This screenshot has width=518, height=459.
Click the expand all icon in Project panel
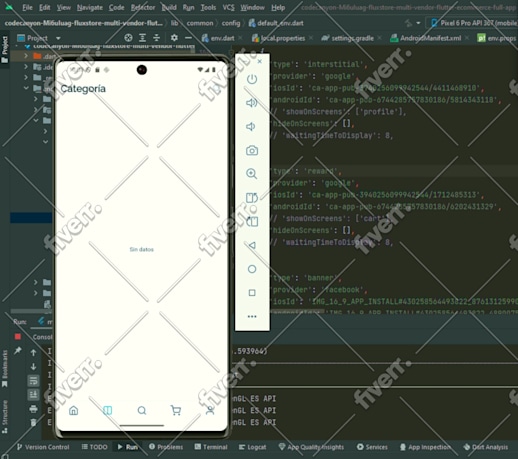143,38
